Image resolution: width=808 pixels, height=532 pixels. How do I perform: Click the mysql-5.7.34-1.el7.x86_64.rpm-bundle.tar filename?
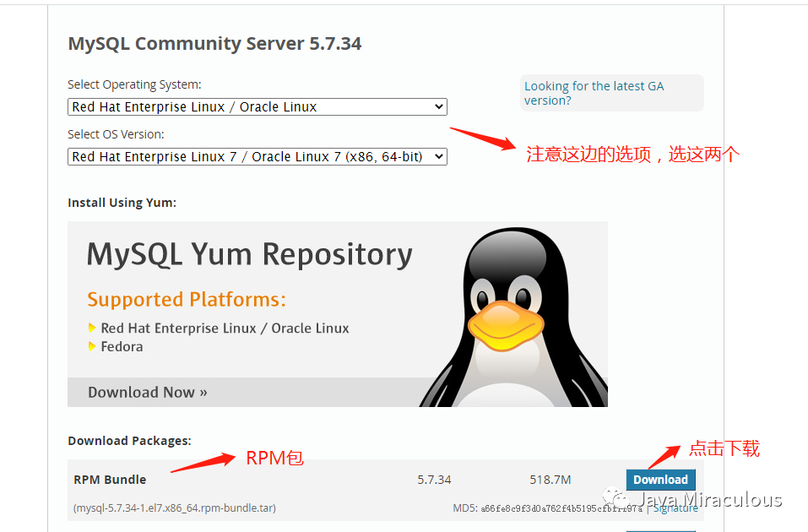click(175, 508)
